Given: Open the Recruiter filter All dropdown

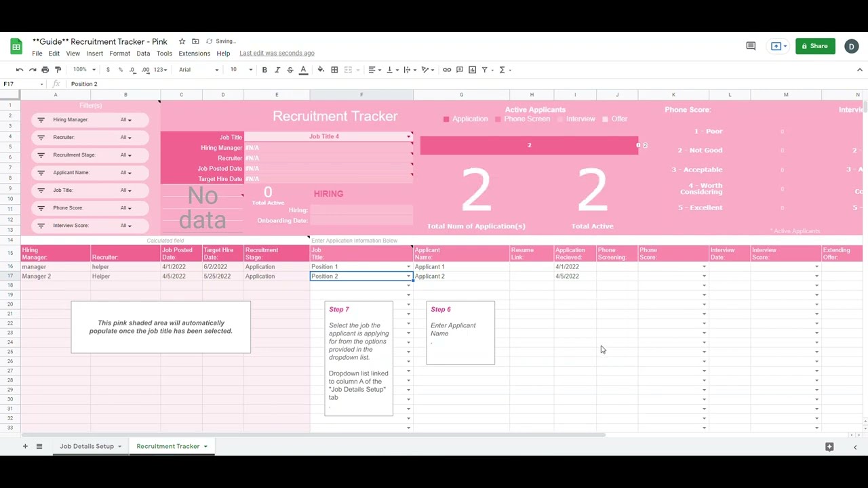Looking at the screenshot, I should [126, 138].
